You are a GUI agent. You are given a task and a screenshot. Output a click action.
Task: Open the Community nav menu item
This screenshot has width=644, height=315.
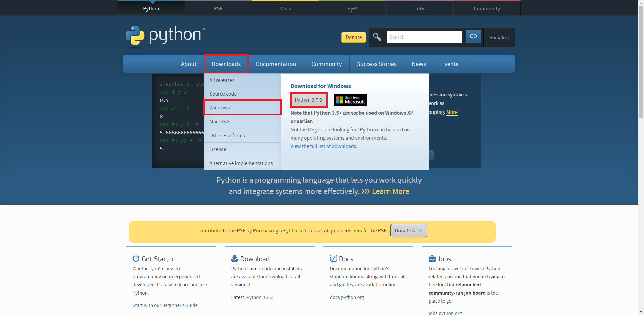point(327,64)
